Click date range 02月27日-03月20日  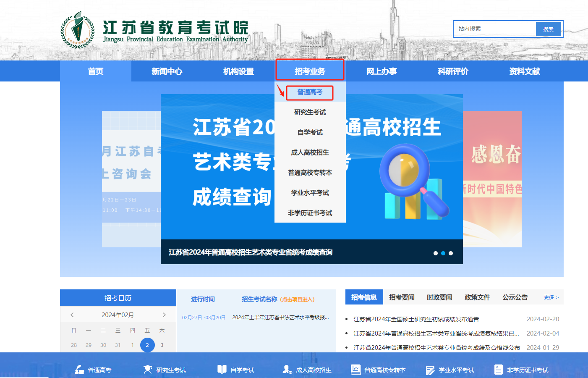point(204,318)
